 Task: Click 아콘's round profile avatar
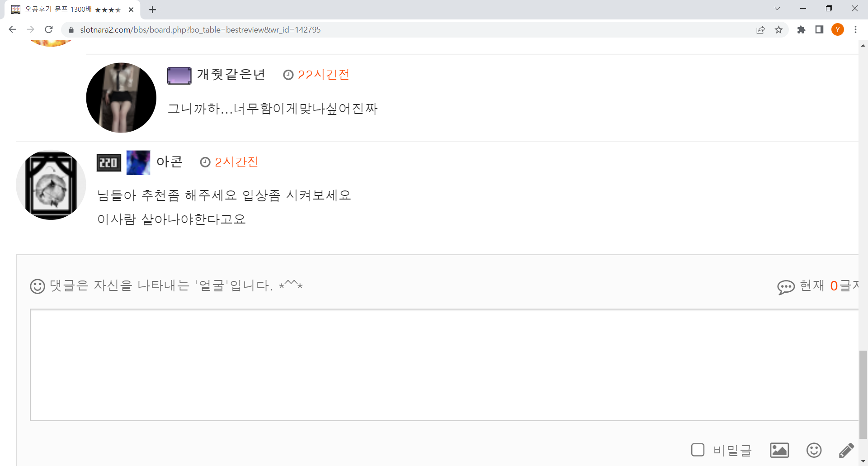[51, 185]
